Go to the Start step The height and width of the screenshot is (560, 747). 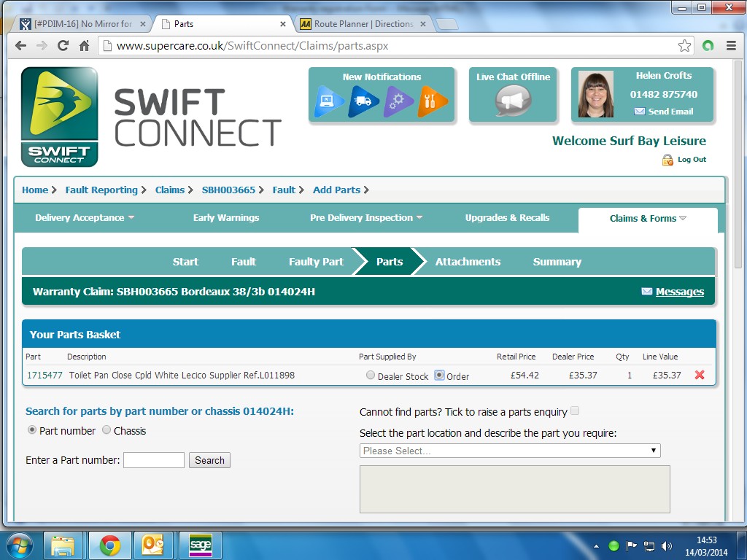pyautogui.click(x=185, y=262)
